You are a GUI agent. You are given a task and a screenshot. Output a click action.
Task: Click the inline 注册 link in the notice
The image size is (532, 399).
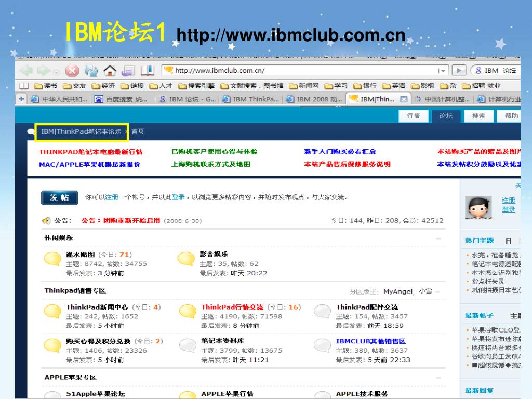112,197
